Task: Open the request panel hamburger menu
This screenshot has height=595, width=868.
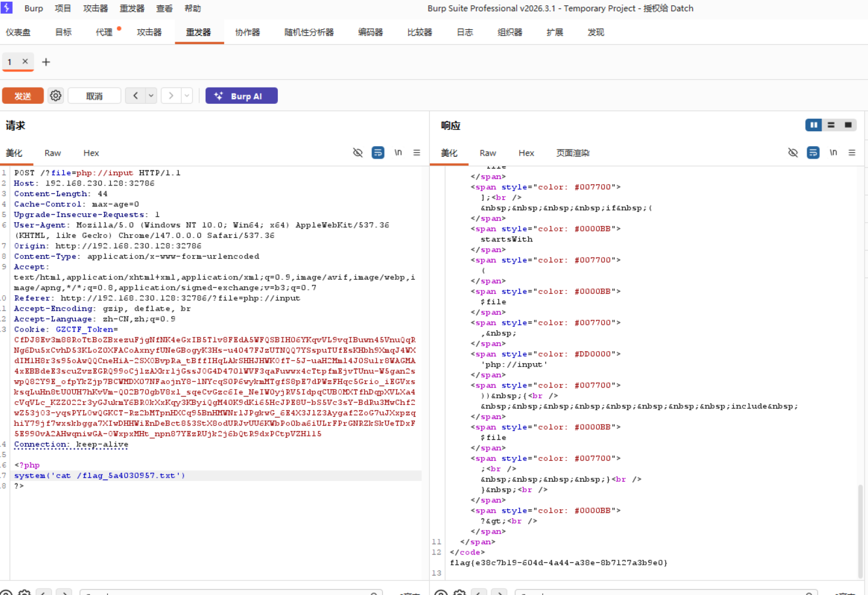Action: 417,153
